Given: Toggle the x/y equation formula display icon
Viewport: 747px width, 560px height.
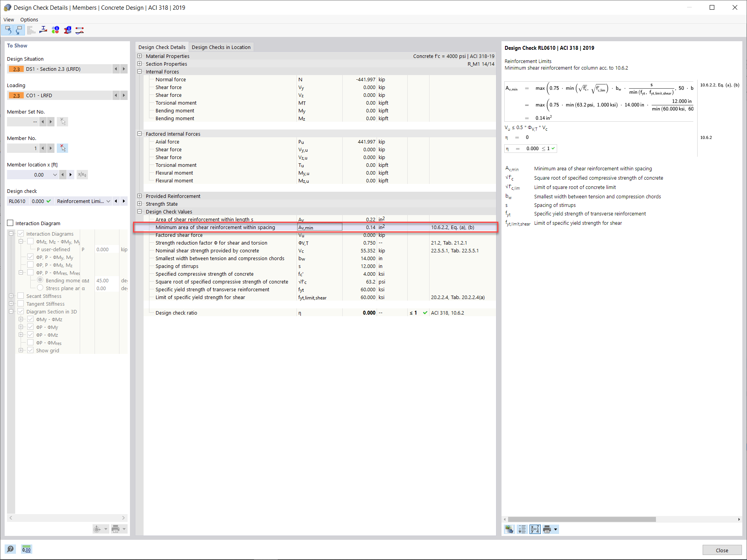Looking at the screenshot, I should [535, 529].
